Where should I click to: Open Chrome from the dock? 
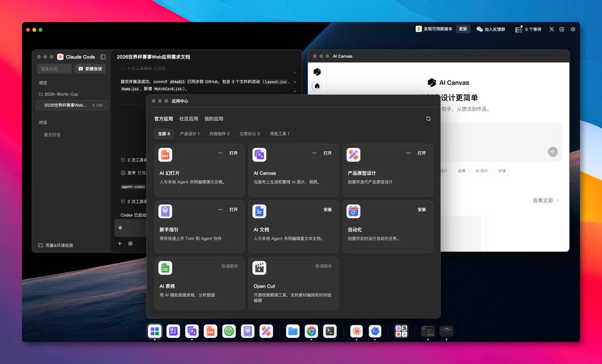click(311, 331)
